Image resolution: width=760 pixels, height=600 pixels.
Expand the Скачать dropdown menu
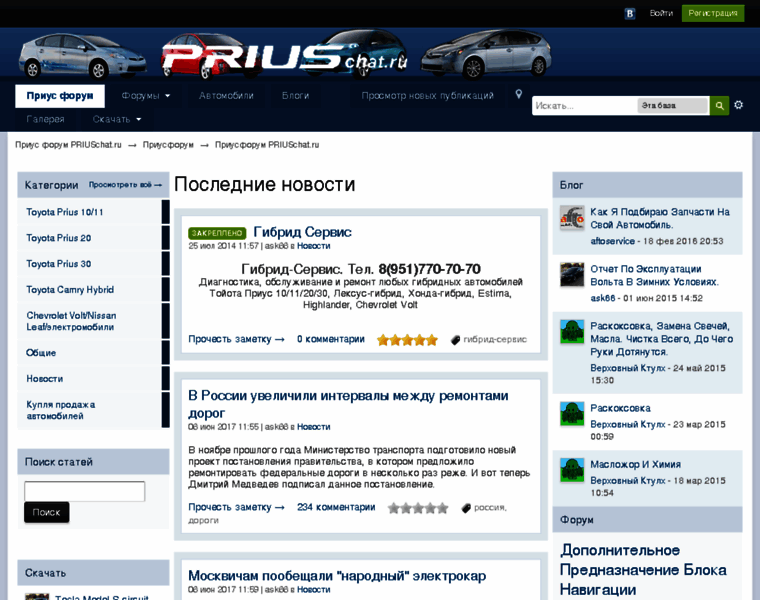[x=117, y=119]
